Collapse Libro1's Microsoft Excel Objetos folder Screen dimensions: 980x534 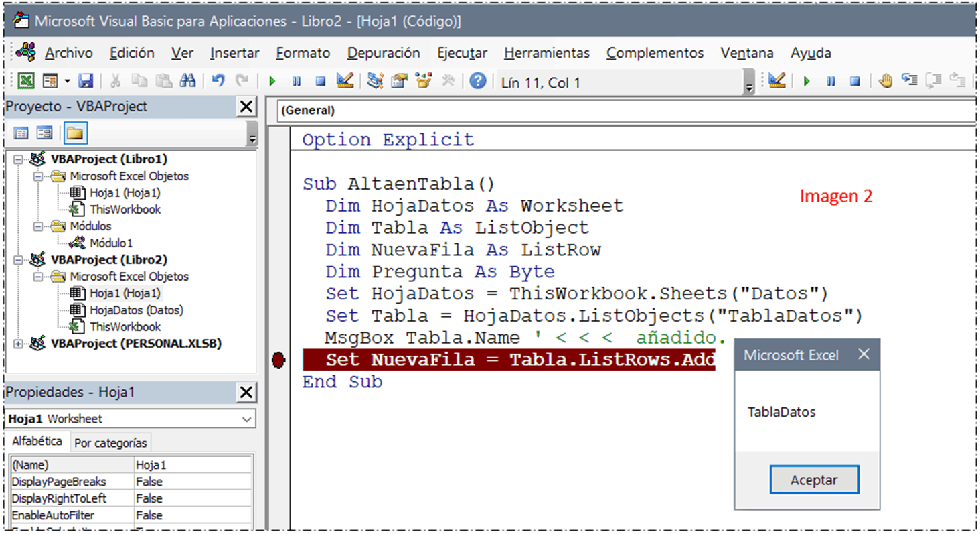(x=37, y=176)
